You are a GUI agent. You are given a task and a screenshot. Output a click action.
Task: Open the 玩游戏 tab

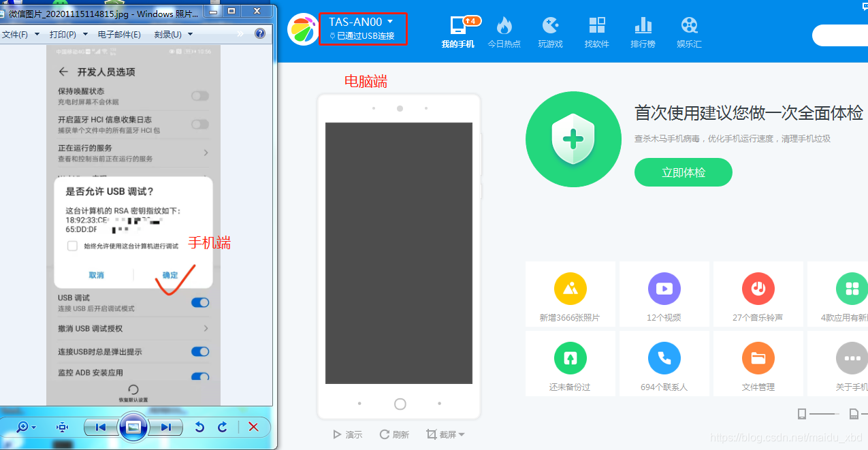[550, 32]
